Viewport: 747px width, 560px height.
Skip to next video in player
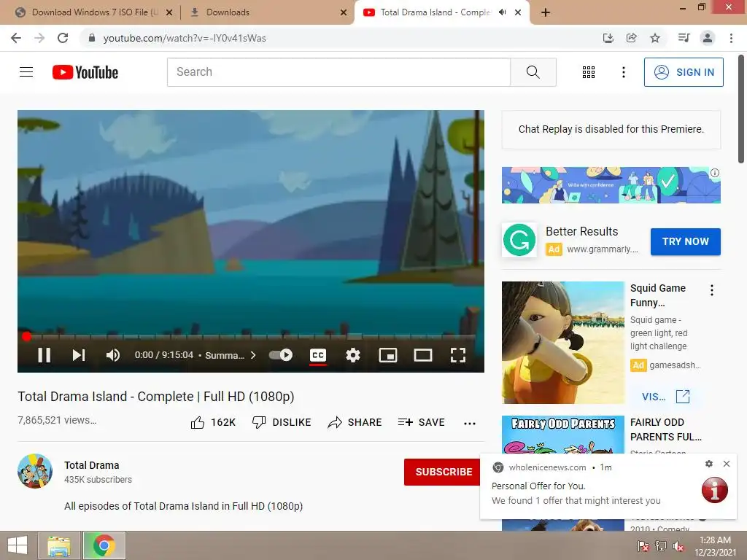tap(79, 355)
